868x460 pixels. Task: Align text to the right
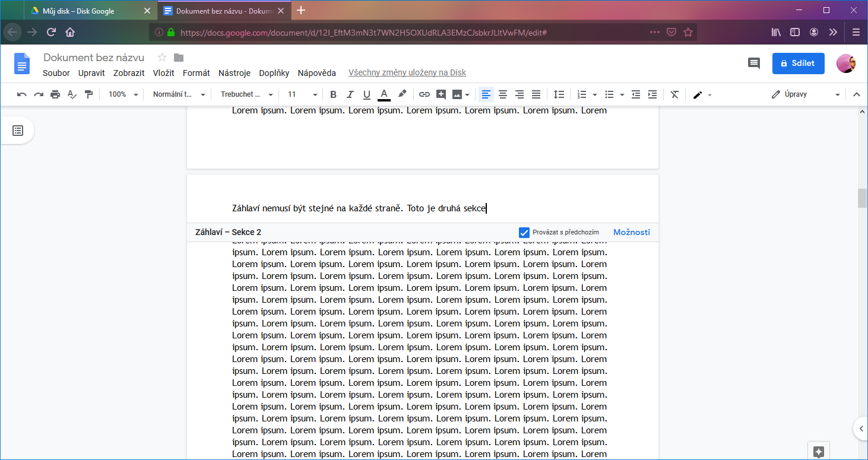[519, 94]
